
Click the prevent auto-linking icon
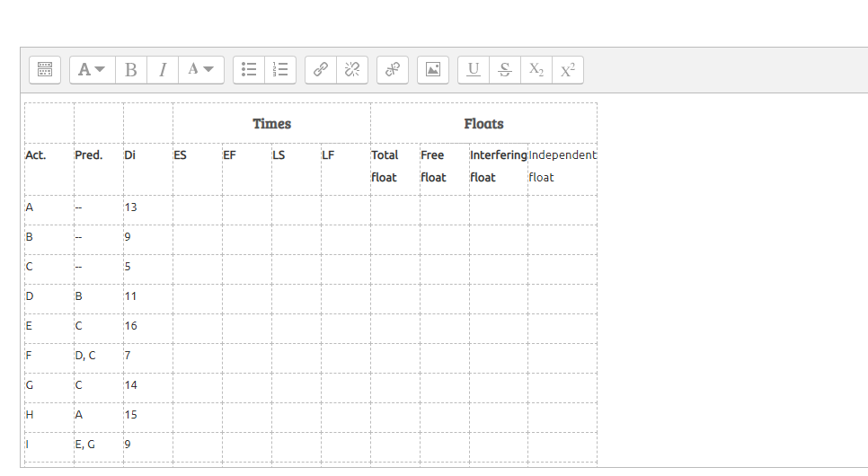[393, 70]
